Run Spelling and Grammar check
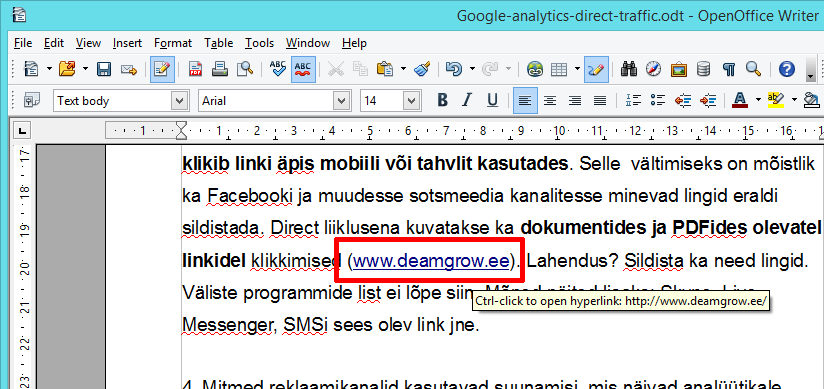Viewport: 824px width, 389px height. (277, 69)
